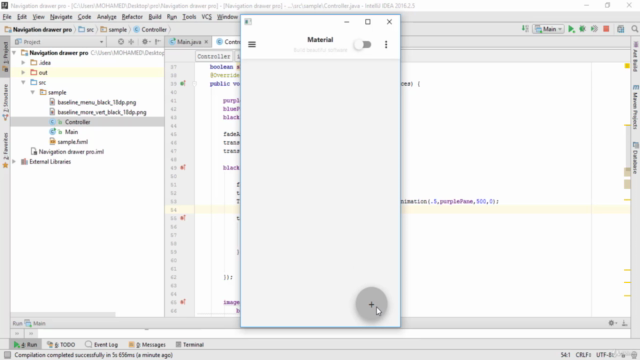
Task: Click the gutter marker at line 55
Action: tap(183, 218)
